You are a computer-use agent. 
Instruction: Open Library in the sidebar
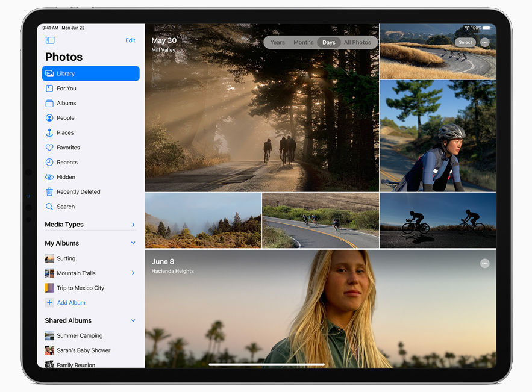[90, 73]
